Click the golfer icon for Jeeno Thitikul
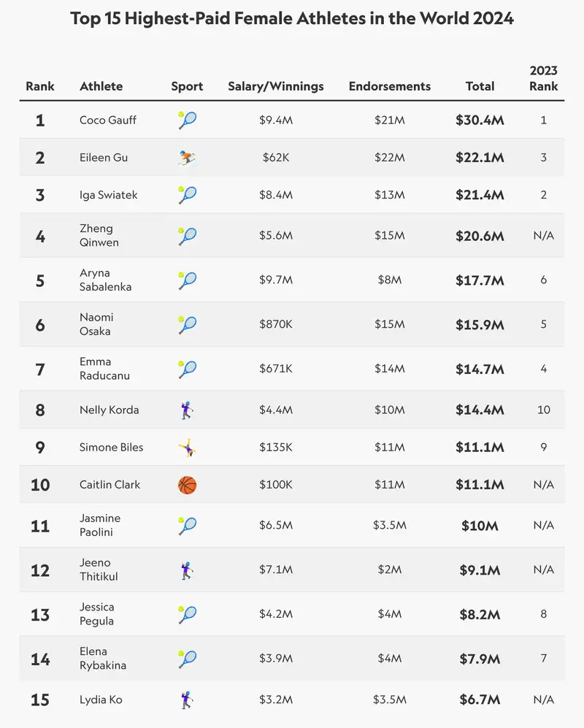584x728 pixels. click(187, 570)
